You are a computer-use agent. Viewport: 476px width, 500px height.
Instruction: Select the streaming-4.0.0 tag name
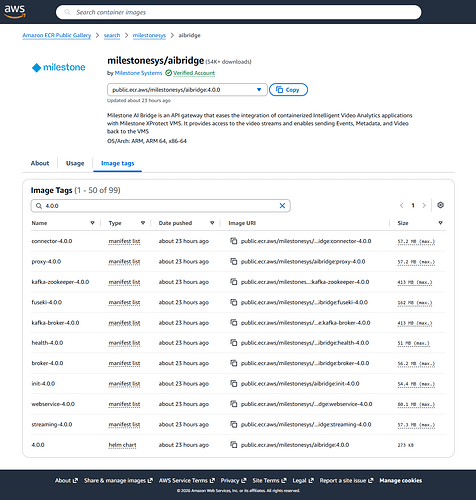pyautogui.click(x=52, y=424)
